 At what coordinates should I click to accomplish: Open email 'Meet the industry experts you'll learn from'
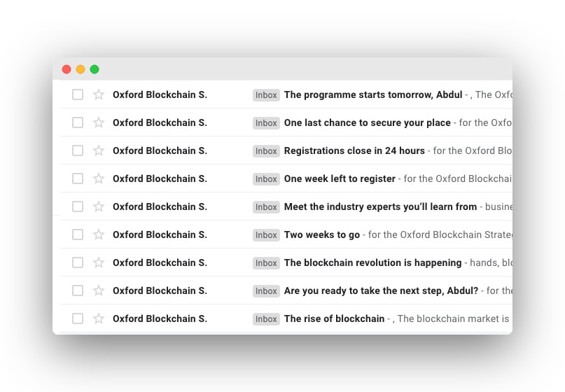(380, 206)
